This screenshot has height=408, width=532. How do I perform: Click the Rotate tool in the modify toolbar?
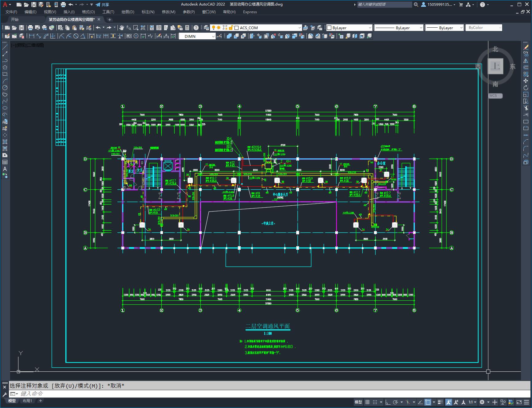coord(526,88)
